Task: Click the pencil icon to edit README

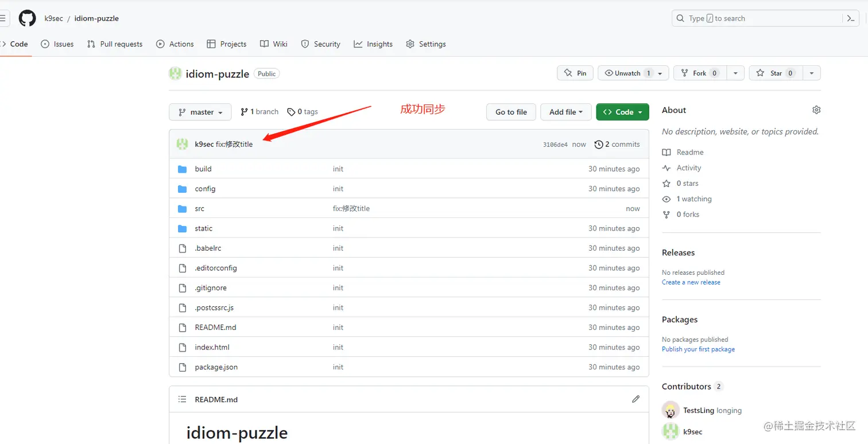Action: tap(635, 399)
